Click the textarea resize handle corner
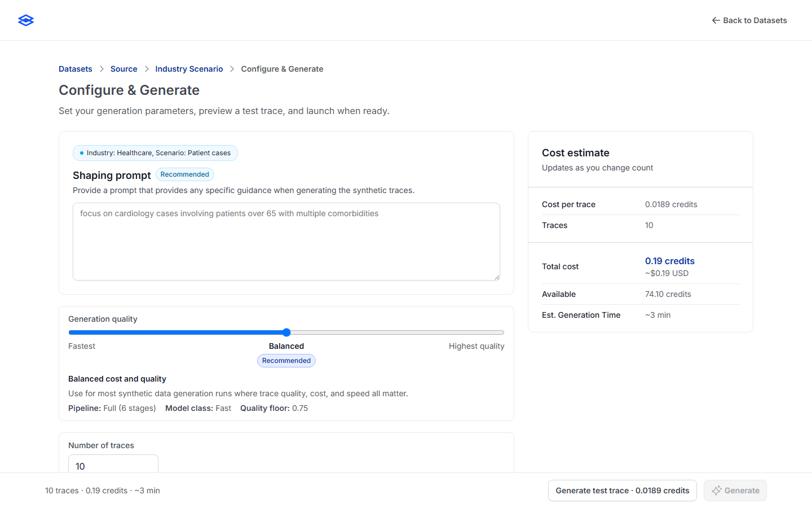812x508 pixels. tap(497, 277)
